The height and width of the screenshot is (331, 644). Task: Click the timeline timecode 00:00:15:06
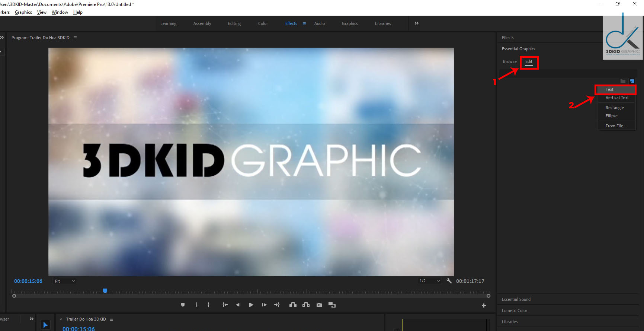point(79,329)
